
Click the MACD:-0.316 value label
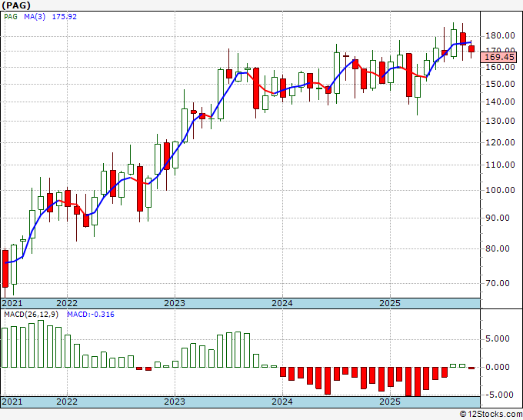point(91,315)
